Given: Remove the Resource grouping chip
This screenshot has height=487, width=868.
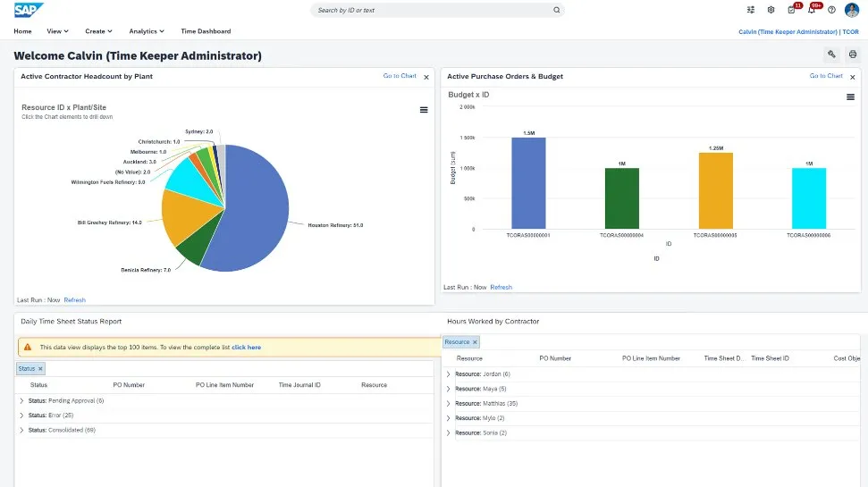Looking at the screenshot, I should click(x=475, y=341).
